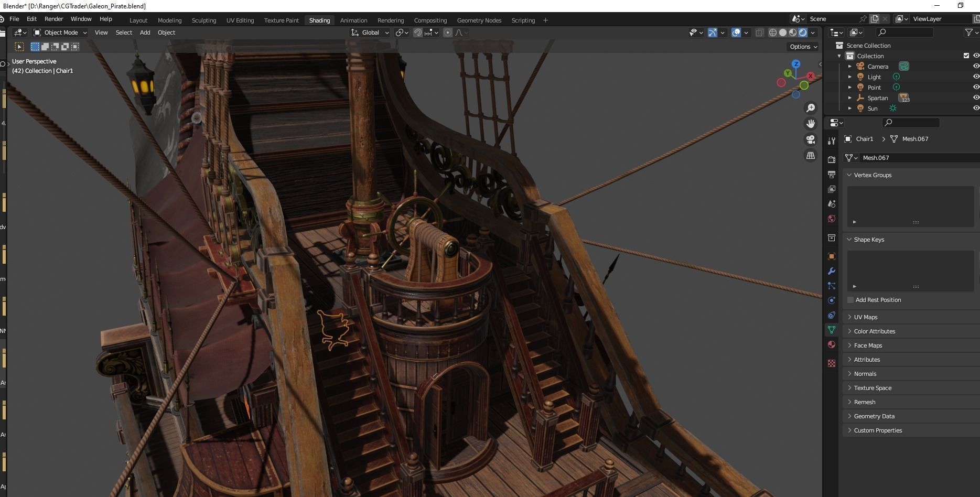Expand the Custom Properties panel
This screenshot has height=497, width=980.
910,430
